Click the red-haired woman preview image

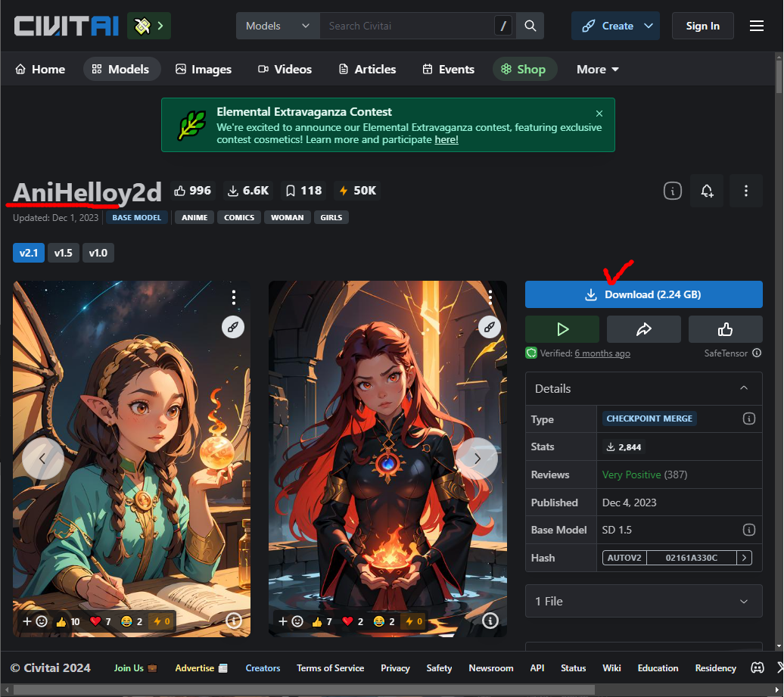(x=387, y=459)
